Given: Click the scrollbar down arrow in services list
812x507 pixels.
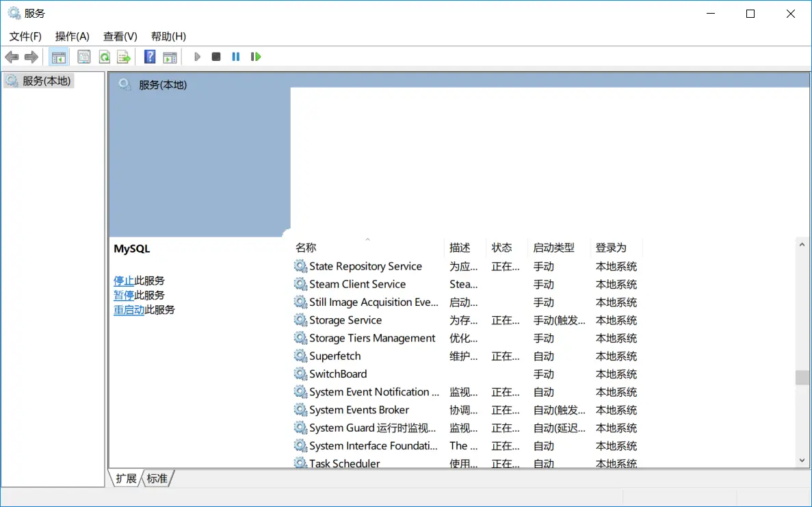Looking at the screenshot, I should (x=802, y=460).
